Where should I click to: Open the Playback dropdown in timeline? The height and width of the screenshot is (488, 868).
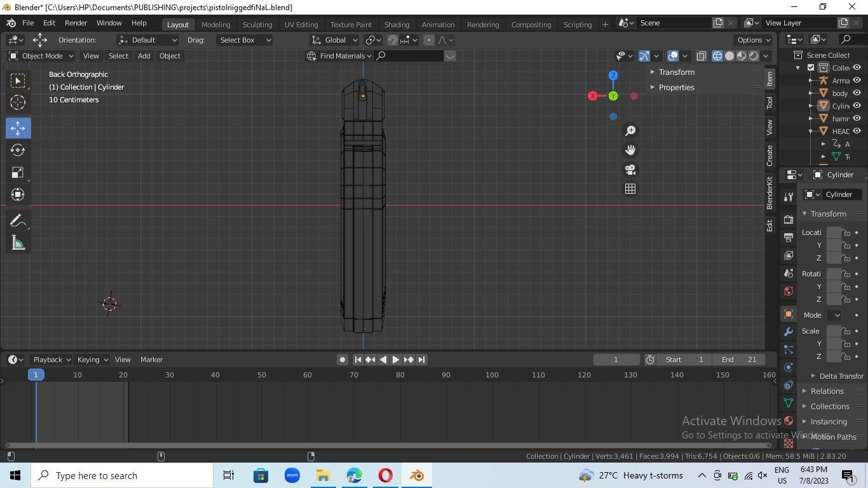click(x=51, y=360)
